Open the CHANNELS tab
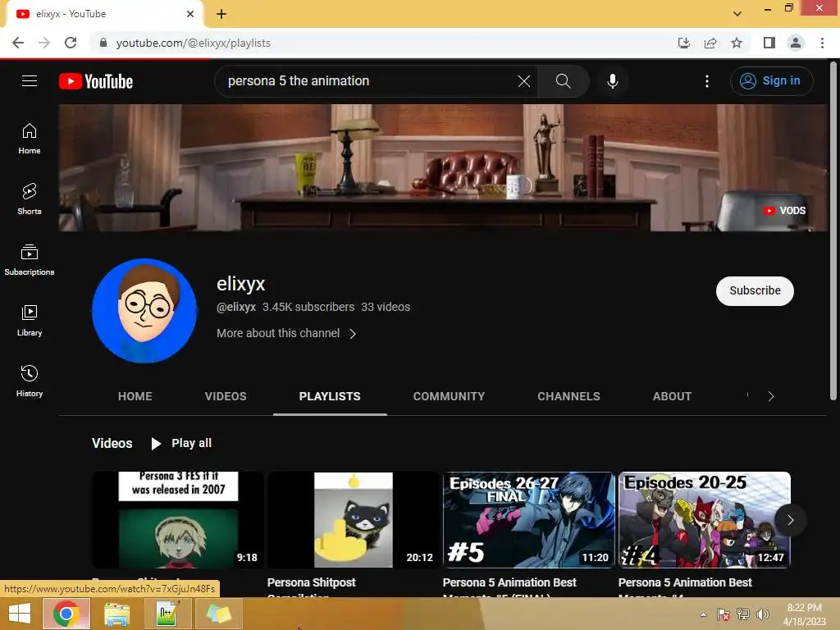The width and height of the screenshot is (840, 630). [x=569, y=396]
